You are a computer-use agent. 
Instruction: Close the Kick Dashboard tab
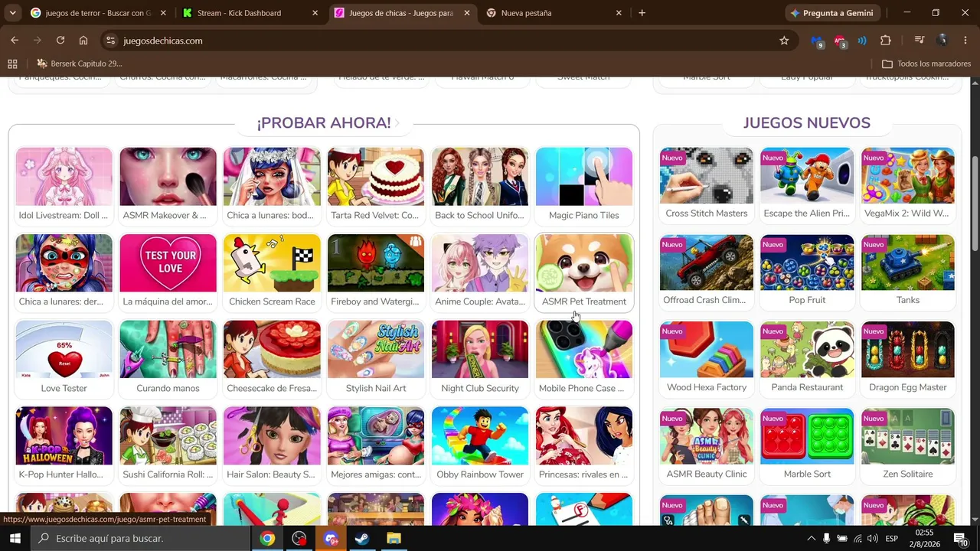315,13
